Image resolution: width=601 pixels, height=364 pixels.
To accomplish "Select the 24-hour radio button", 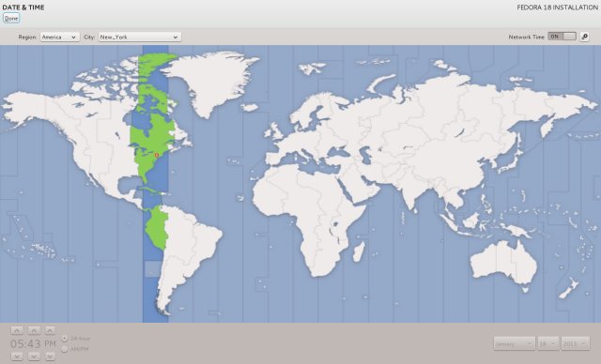I will pos(65,339).
